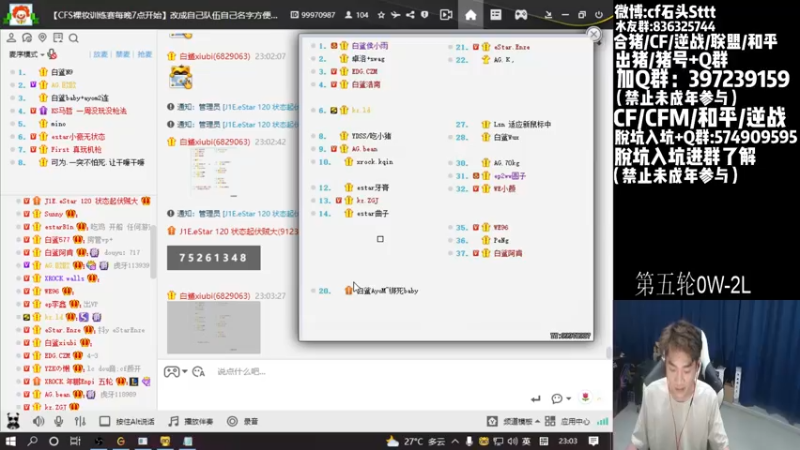The image size is (800, 450).
Task: Click the location pin icon in left panel
Action: [x=42, y=38]
